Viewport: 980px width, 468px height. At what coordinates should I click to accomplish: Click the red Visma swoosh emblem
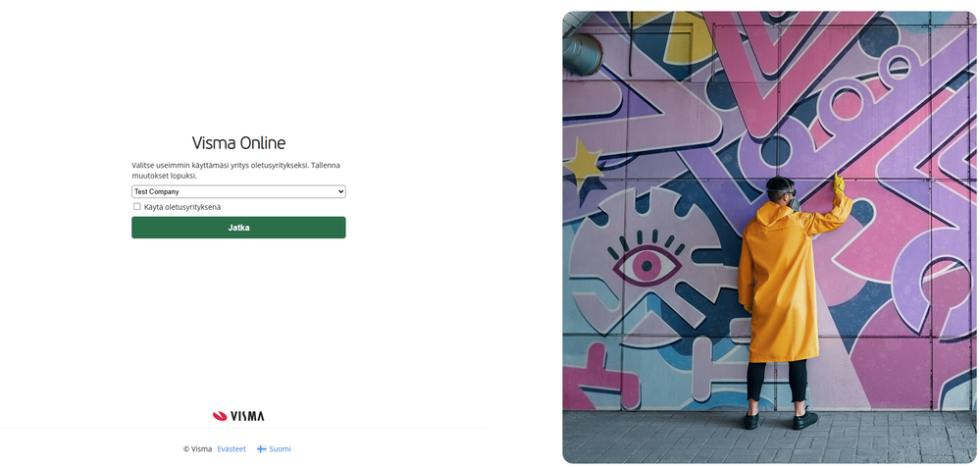220,416
